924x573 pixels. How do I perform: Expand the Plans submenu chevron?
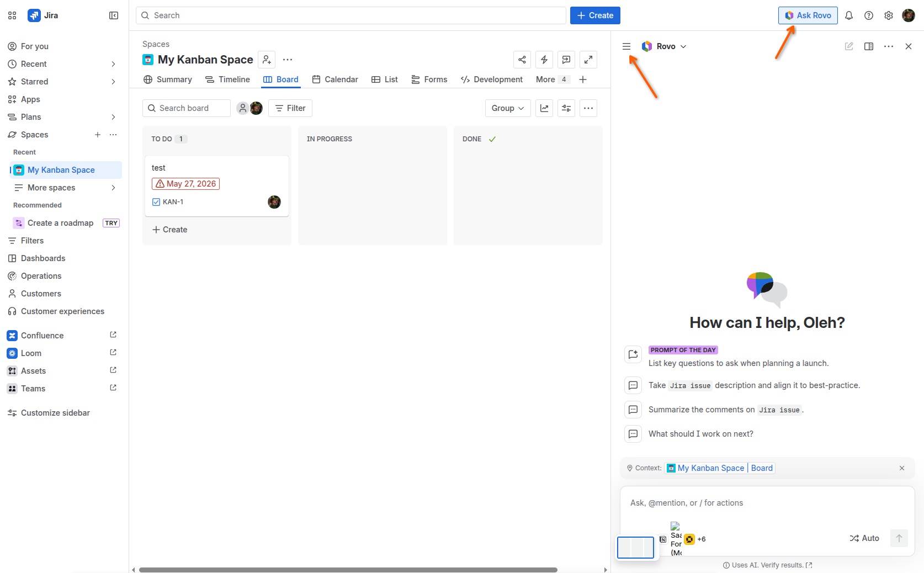[x=113, y=117]
